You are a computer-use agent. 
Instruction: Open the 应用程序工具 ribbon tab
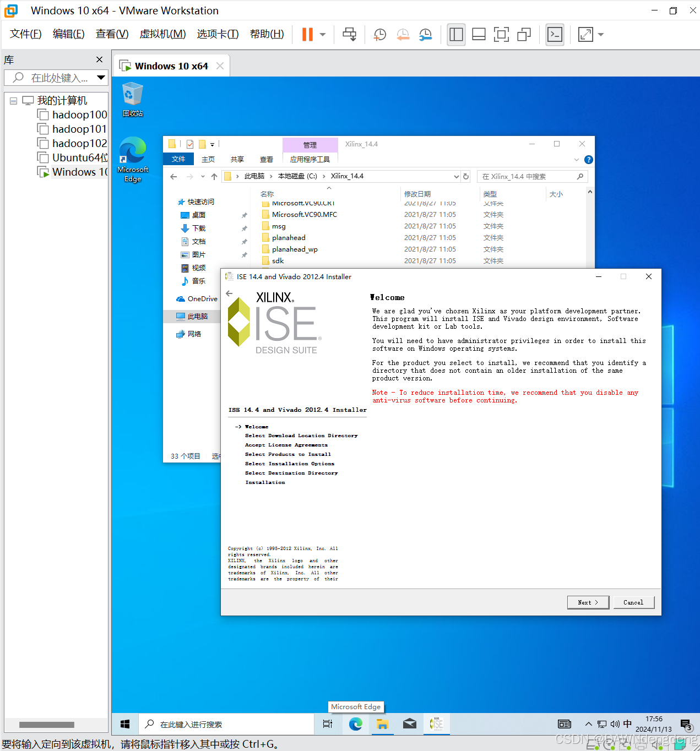[310, 159]
